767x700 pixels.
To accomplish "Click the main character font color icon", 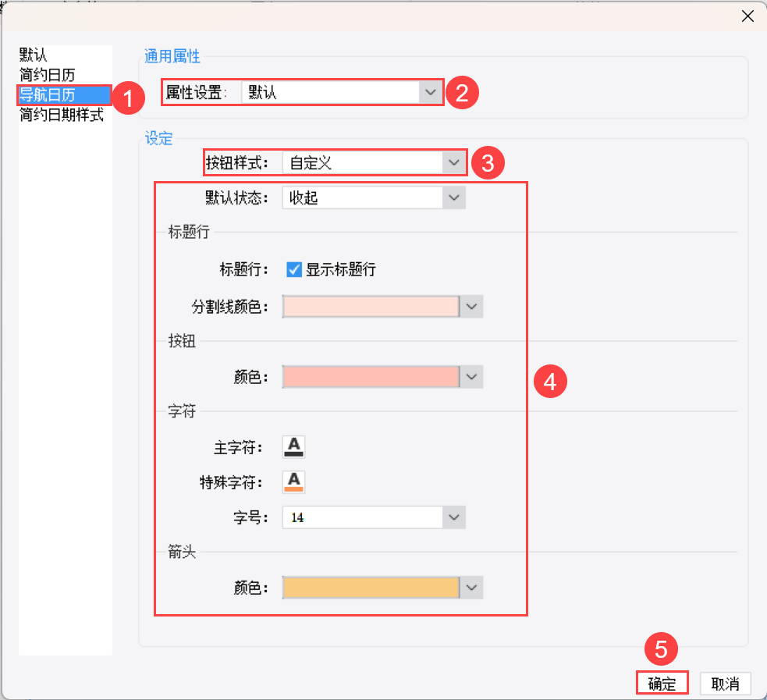I will [293, 447].
